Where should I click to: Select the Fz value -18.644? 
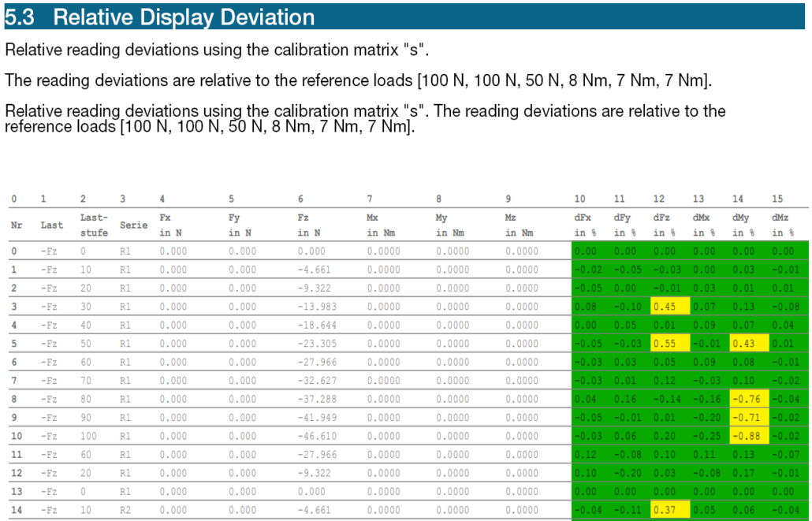pos(317,326)
